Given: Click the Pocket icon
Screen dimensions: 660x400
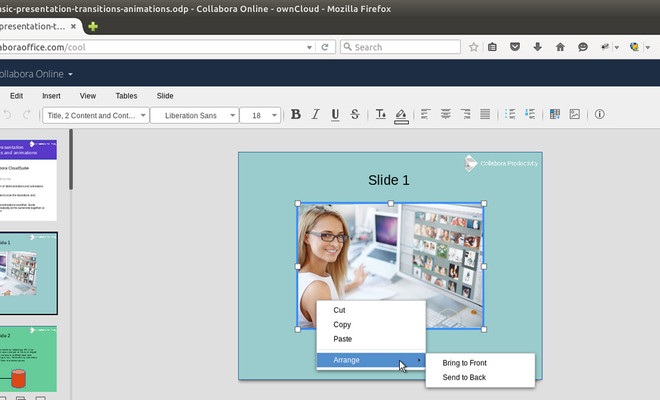Looking at the screenshot, I should [x=515, y=47].
